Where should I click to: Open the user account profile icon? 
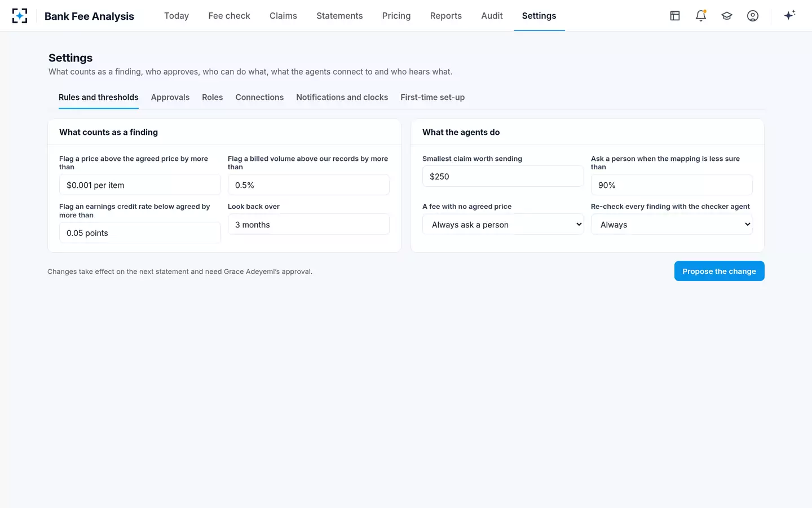click(x=753, y=16)
